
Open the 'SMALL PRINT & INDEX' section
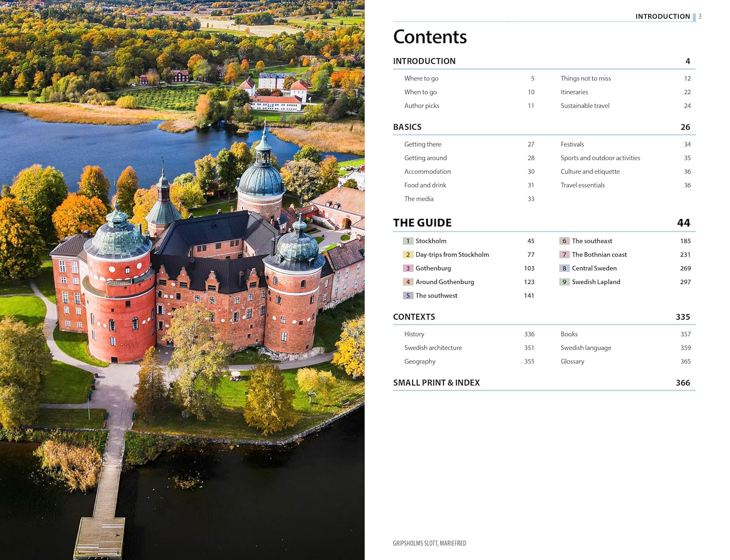pos(436,383)
